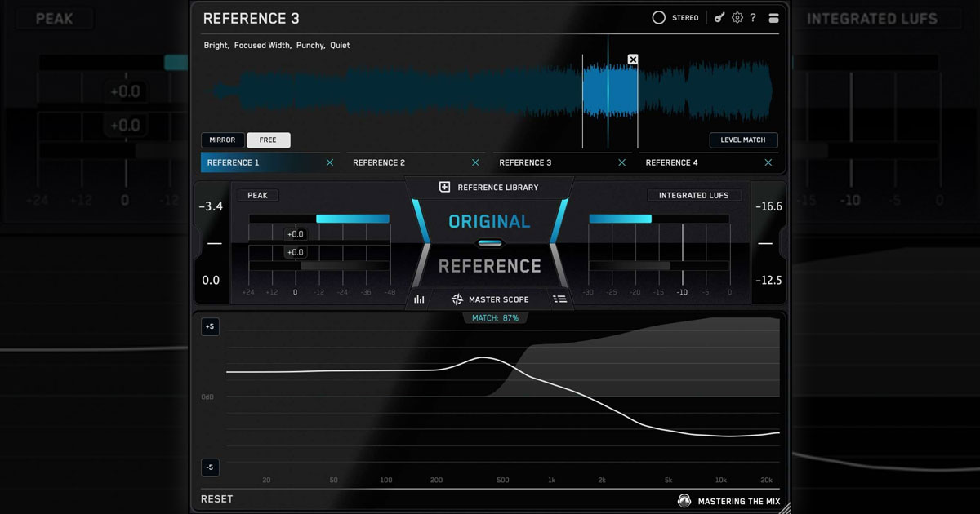Click the 1k frequency label
The width and height of the screenshot is (980, 514).
pos(552,480)
